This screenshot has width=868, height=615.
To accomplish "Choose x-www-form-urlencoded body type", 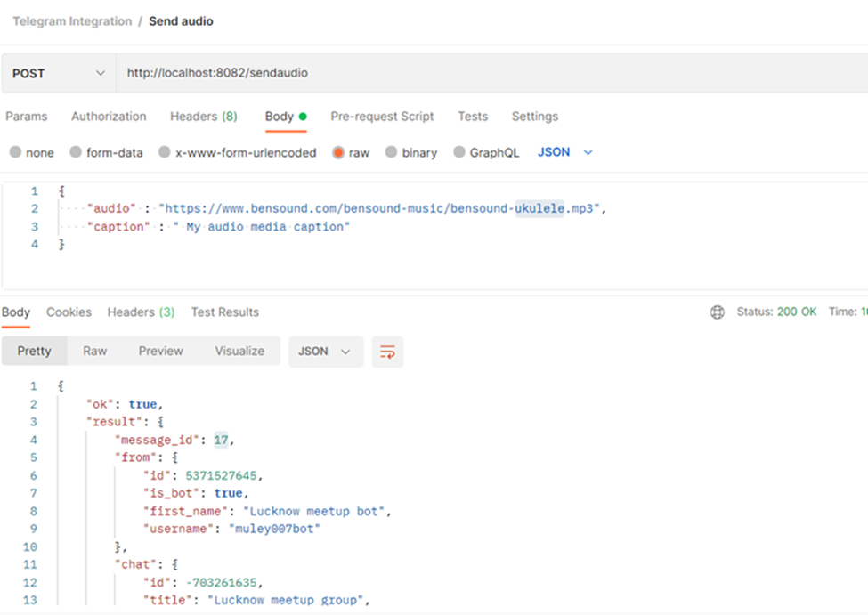I will (165, 152).
